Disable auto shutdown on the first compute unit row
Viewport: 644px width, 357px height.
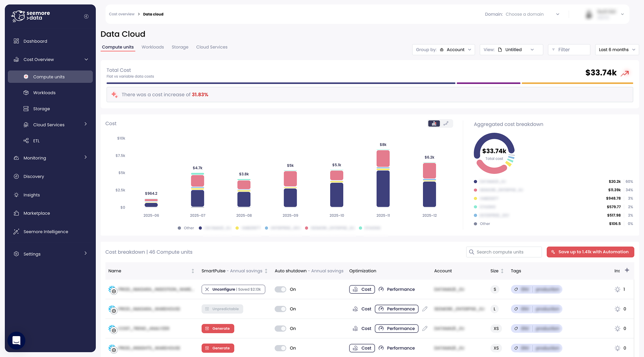tap(280, 289)
